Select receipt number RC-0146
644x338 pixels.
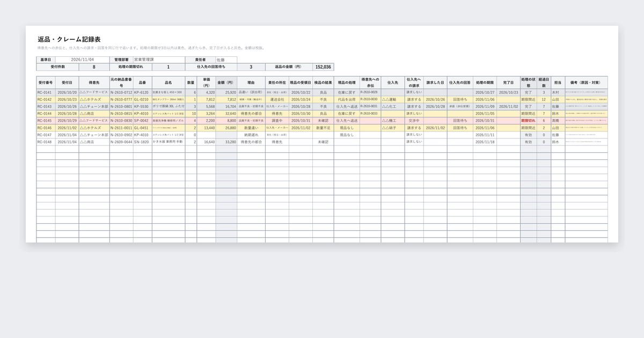point(45,128)
